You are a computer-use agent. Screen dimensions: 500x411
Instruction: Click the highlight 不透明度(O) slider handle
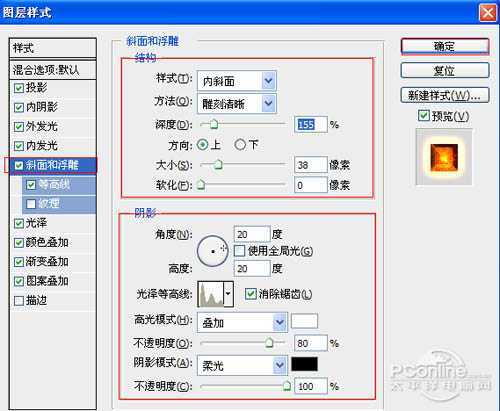tap(269, 343)
